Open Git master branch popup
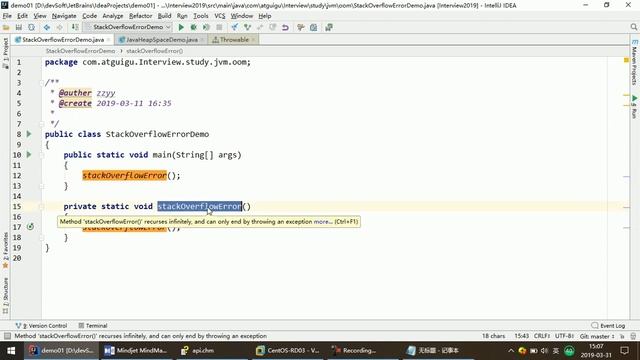 pos(597,336)
